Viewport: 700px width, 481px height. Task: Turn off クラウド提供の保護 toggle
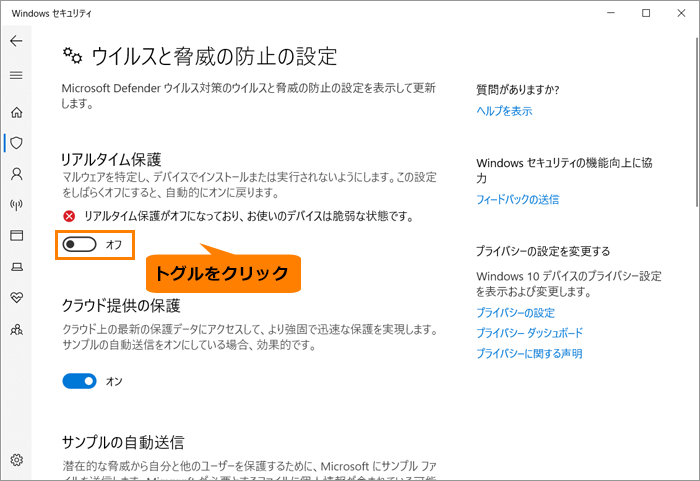tap(79, 381)
